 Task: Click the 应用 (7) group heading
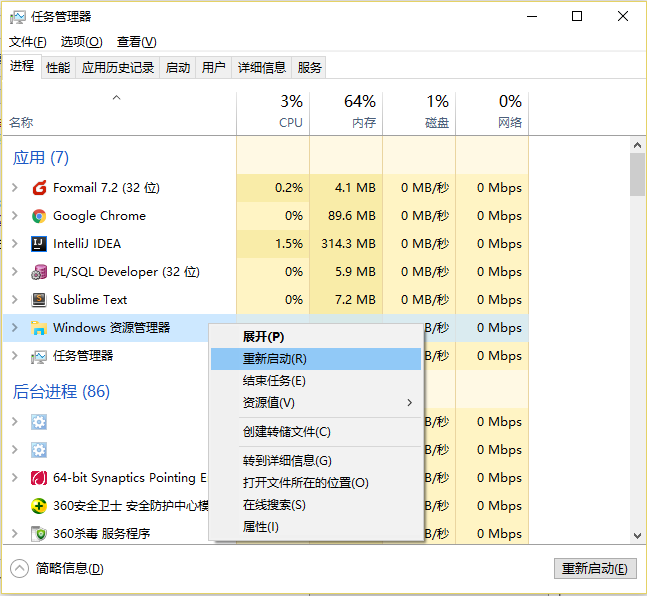click(x=41, y=158)
